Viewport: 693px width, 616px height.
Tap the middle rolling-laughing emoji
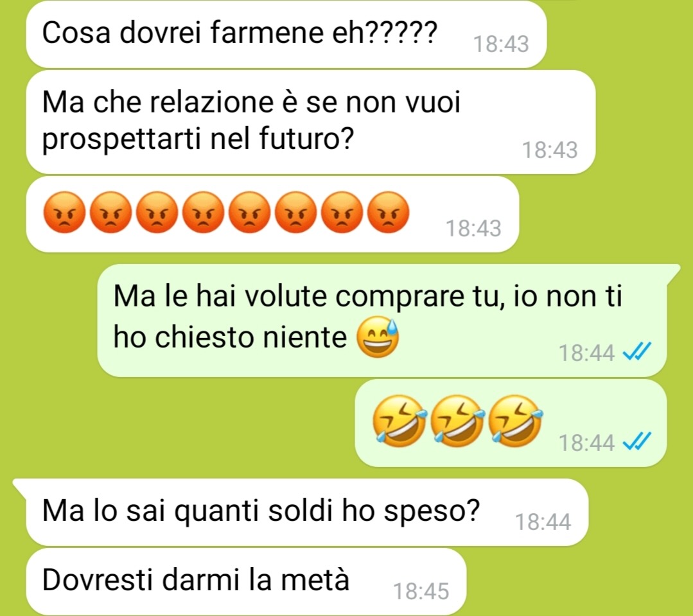click(457, 420)
